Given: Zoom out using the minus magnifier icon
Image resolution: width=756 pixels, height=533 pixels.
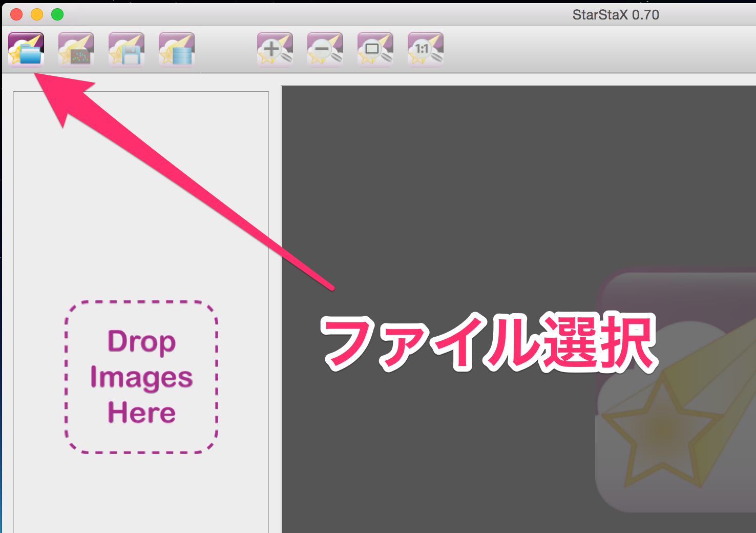Looking at the screenshot, I should [325, 49].
